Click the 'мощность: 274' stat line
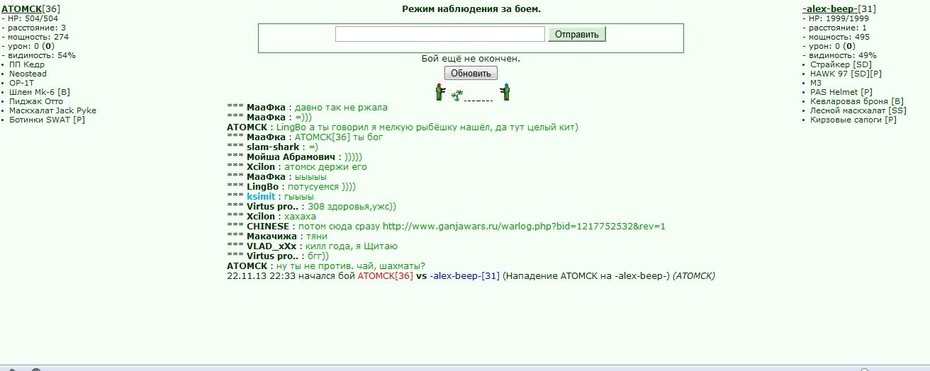Screen dimensions: 930x371 (35, 37)
